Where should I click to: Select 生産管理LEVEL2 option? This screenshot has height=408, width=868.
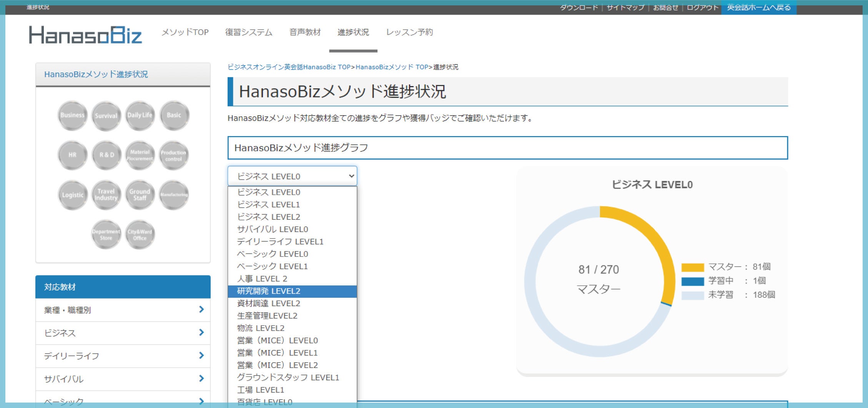point(292,316)
